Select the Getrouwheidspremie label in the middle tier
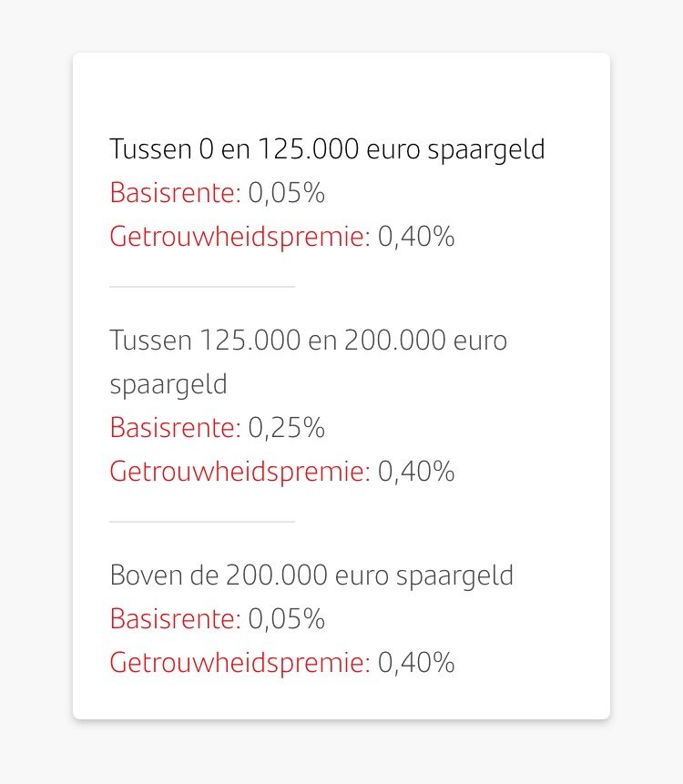Image resolution: width=683 pixels, height=784 pixels. 240,472
